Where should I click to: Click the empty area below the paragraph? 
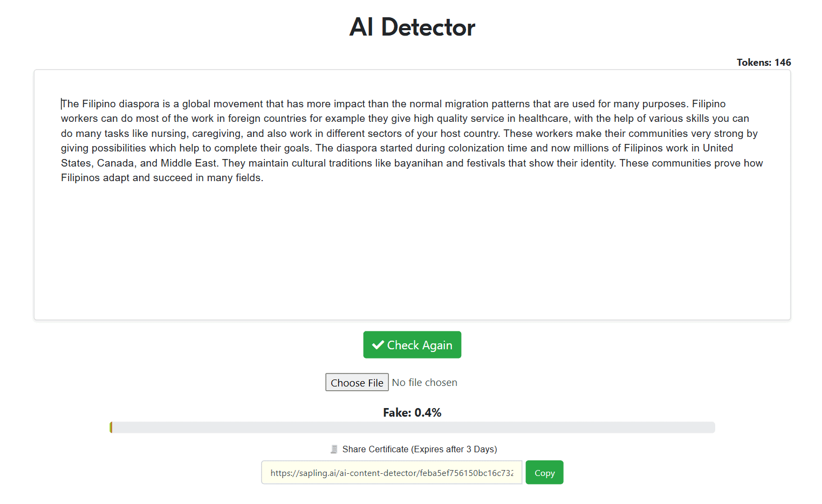coord(412,248)
